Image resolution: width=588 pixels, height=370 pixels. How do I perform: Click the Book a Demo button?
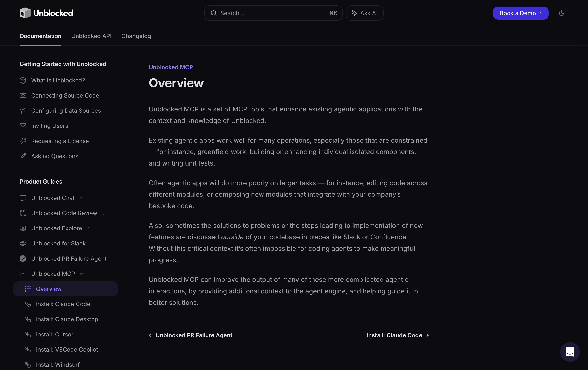click(520, 13)
